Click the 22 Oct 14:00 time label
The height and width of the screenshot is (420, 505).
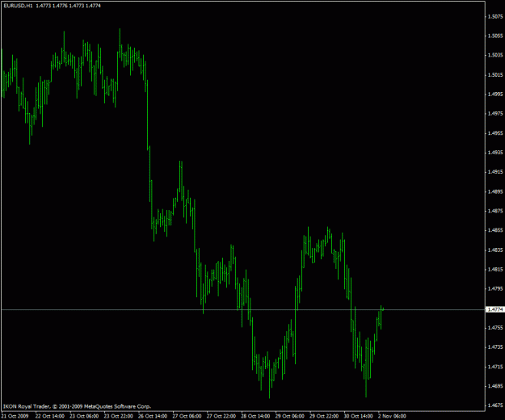click(x=50, y=416)
